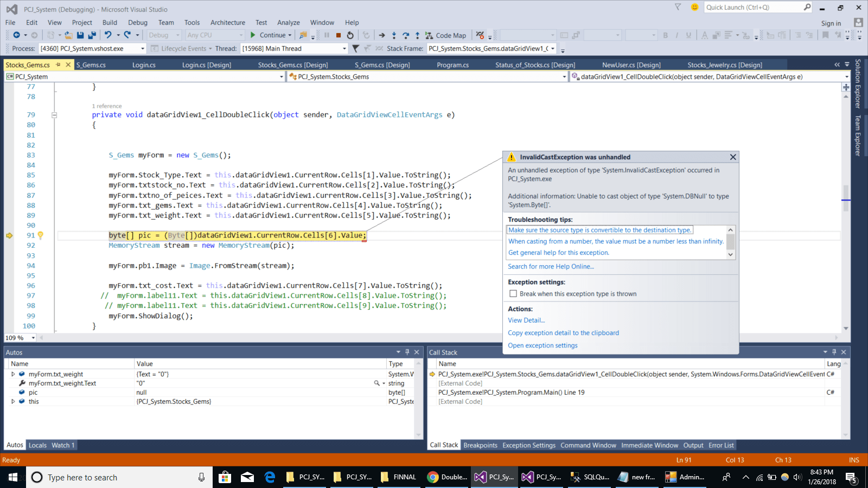This screenshot has width=868, height=488.
Task: Open the Error List tab
Action: click(721, 445)
